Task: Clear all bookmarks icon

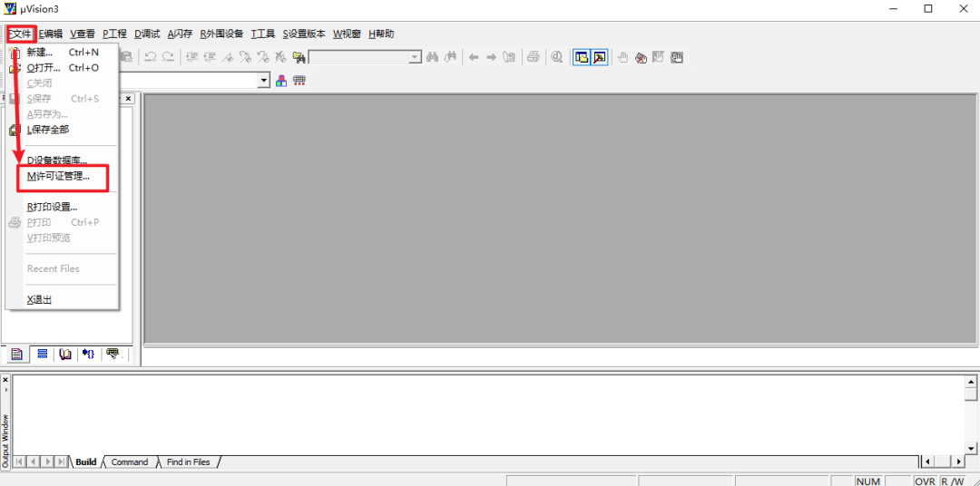Action: [280, 57]
